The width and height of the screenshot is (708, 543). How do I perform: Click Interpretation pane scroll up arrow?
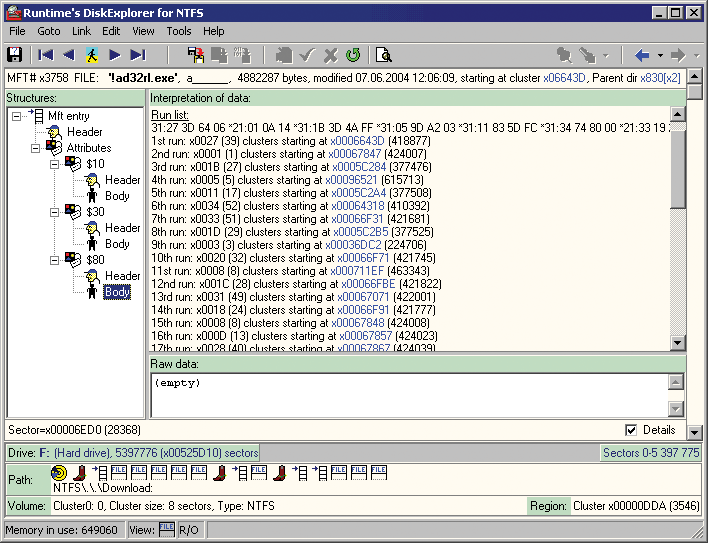677,115
